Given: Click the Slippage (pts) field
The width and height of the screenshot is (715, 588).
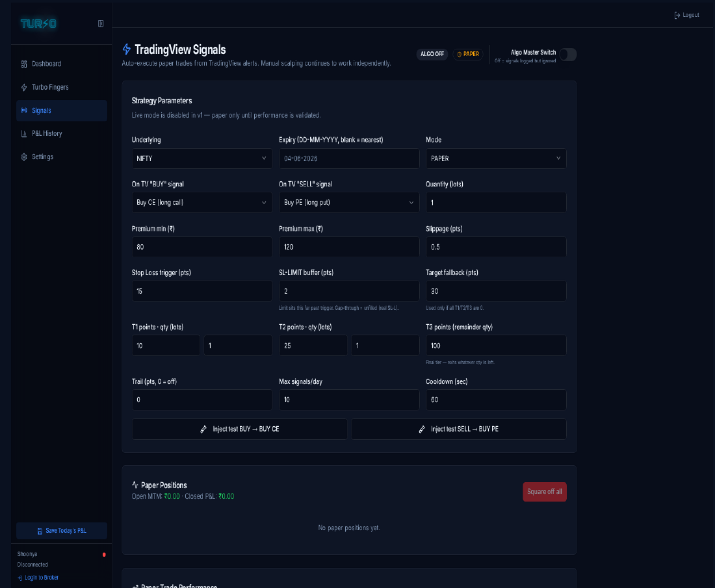Looking at the screenshot, I should 496,247.
